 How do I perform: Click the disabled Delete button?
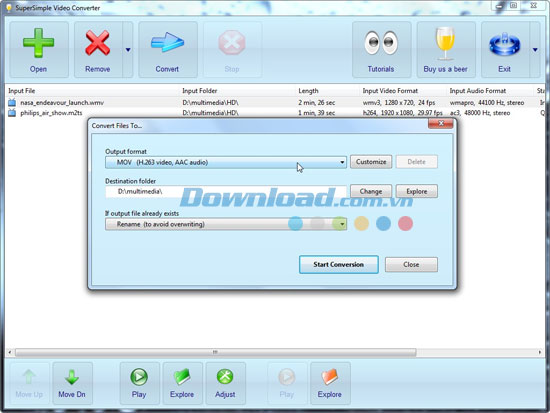(x=417, y=162)
